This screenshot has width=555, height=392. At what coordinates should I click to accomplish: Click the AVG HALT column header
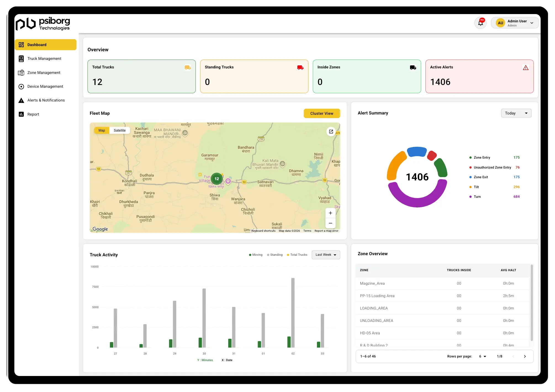508,270
